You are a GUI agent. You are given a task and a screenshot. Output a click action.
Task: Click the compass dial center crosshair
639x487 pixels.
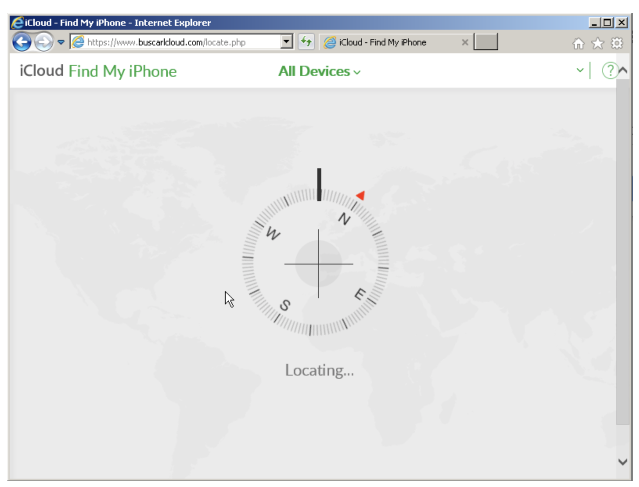[319, 264]
